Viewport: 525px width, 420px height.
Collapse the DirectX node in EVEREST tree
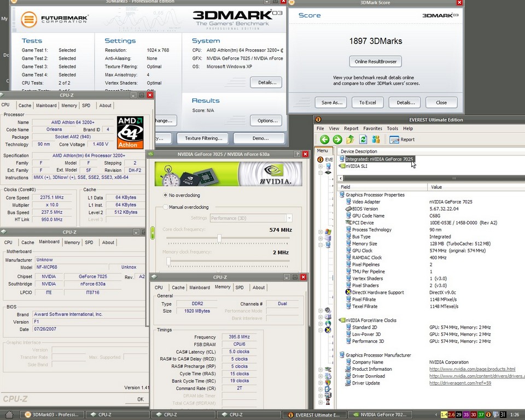click(x=320, y=330)
